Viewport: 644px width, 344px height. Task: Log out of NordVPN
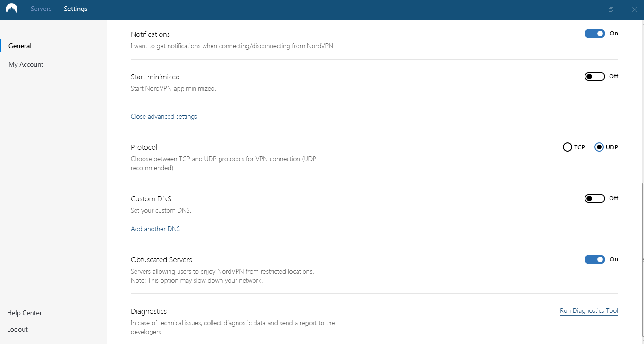coord(17,329)
